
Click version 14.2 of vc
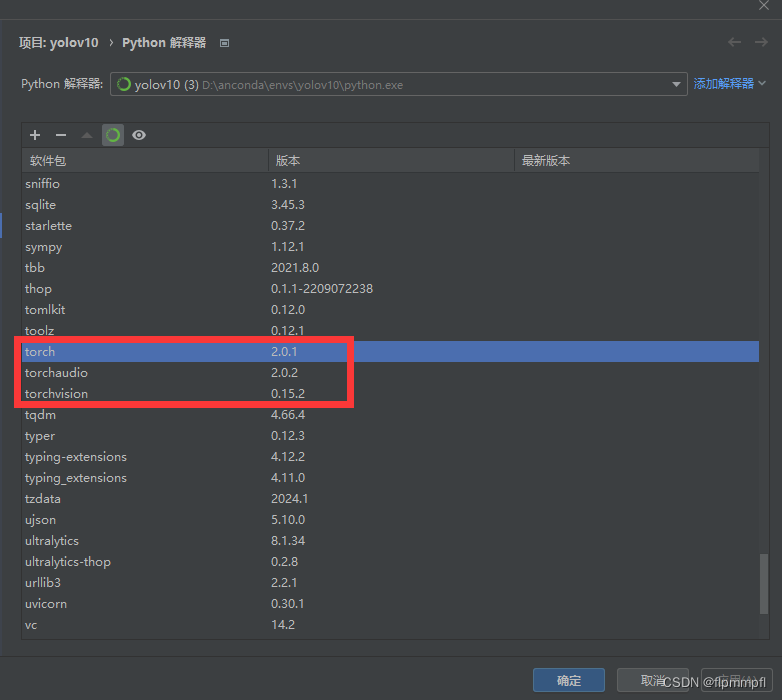click(x=283, y=624)
